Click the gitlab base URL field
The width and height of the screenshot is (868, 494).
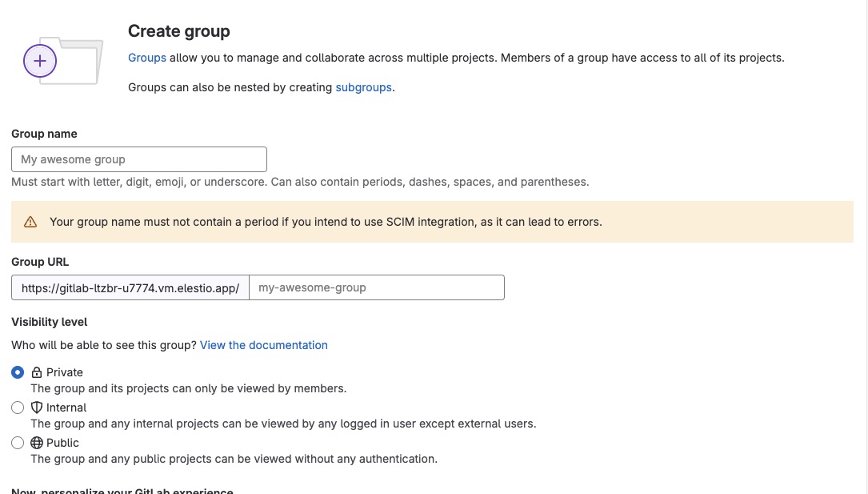130,287
